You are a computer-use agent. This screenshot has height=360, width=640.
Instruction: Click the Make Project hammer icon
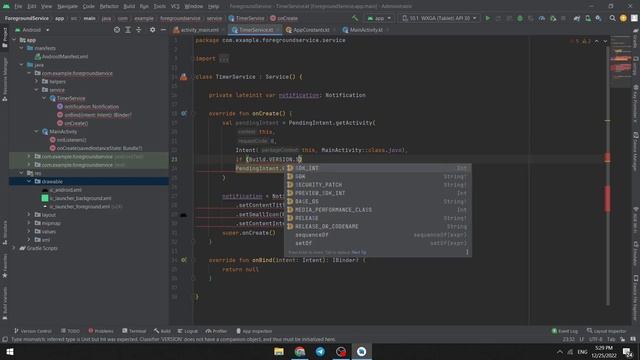[x=355, y=18]
